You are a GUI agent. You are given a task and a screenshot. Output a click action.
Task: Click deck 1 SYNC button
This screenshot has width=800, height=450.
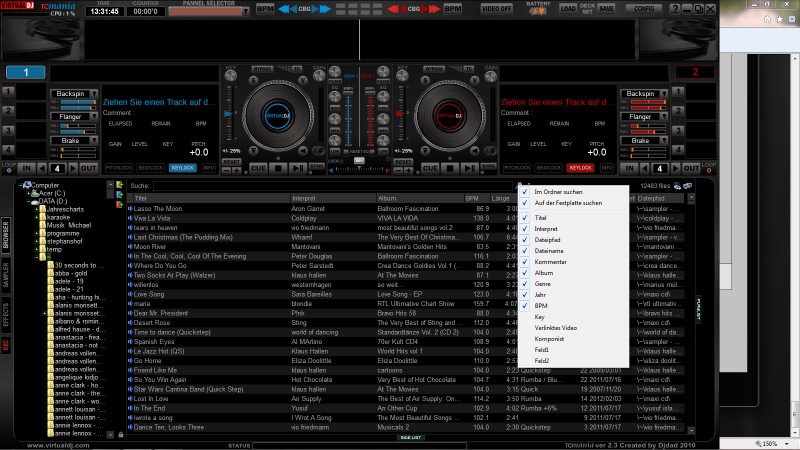[x=317, y=167]
